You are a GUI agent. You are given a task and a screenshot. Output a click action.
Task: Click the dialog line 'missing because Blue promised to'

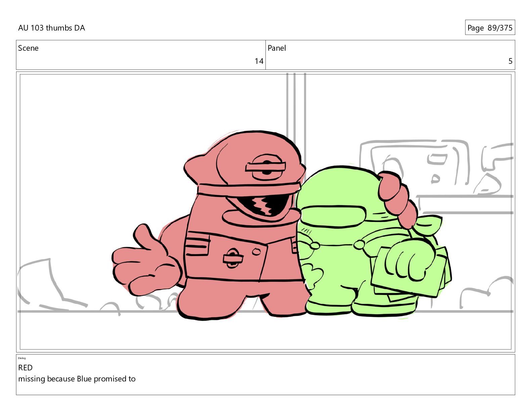pyautogui.click(x=77, y=379)
